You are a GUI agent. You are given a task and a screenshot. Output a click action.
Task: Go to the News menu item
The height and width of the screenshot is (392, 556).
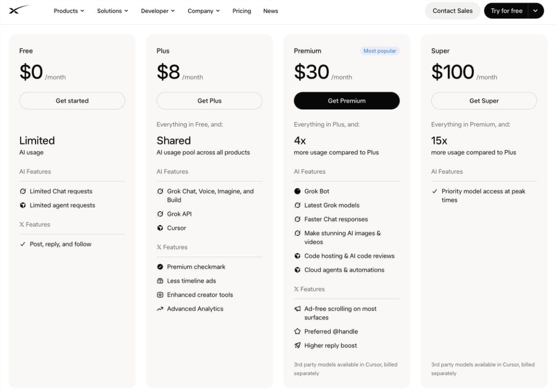point(270,11)
